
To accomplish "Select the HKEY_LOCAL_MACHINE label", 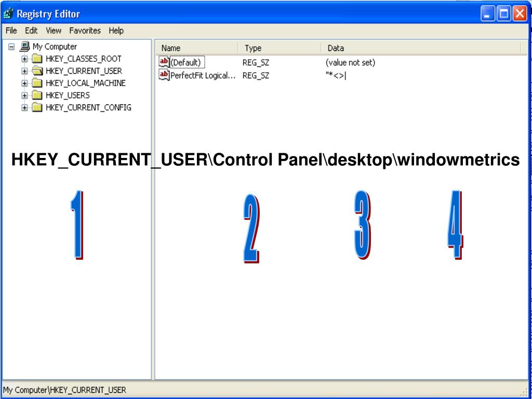I will tap(86, 84).
